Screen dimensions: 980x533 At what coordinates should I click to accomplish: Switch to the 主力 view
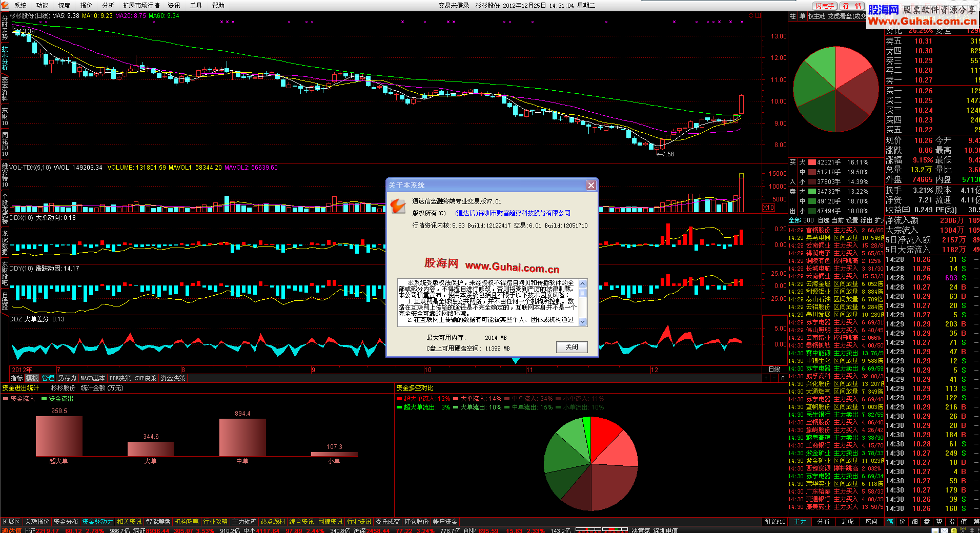(x=800, y=521)
